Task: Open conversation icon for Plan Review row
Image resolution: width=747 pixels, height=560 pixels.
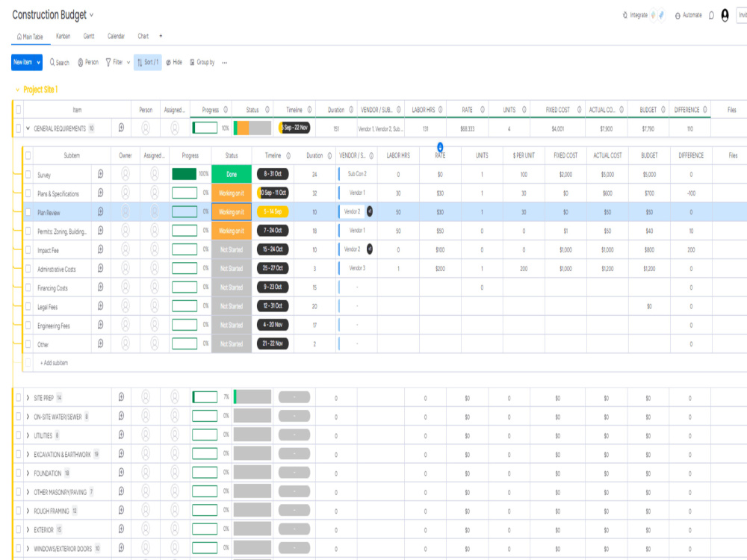Action: pyautogui.click(x=101, y=211)
